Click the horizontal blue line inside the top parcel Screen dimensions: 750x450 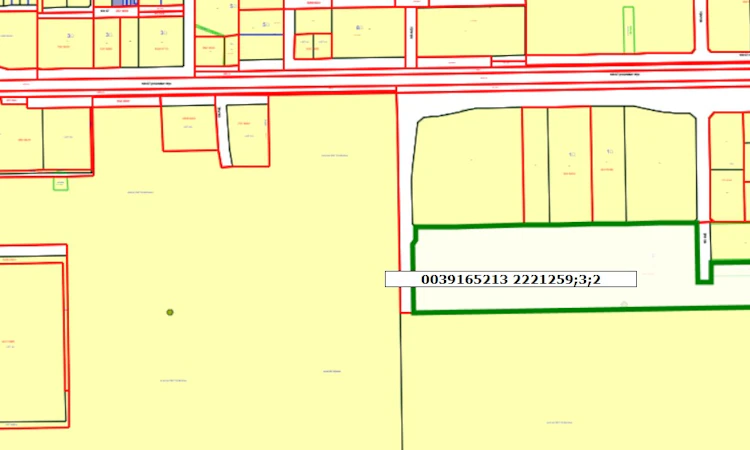click(x=261, y=34)
